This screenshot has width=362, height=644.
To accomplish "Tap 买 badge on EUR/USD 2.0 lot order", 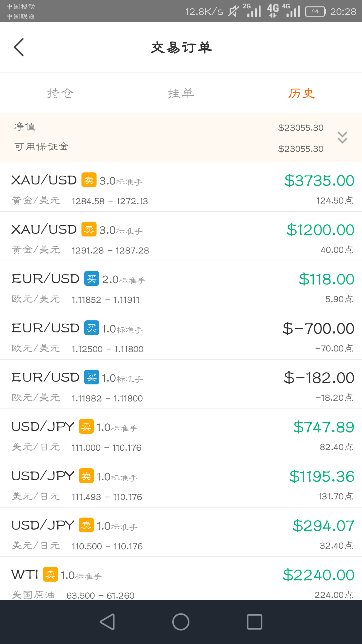I will point(92,278).
